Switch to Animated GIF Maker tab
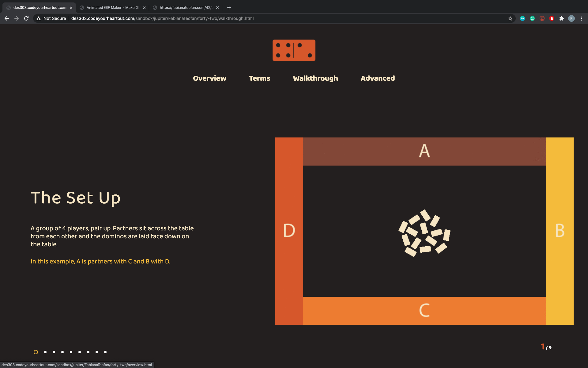 (x=113, y=8)
